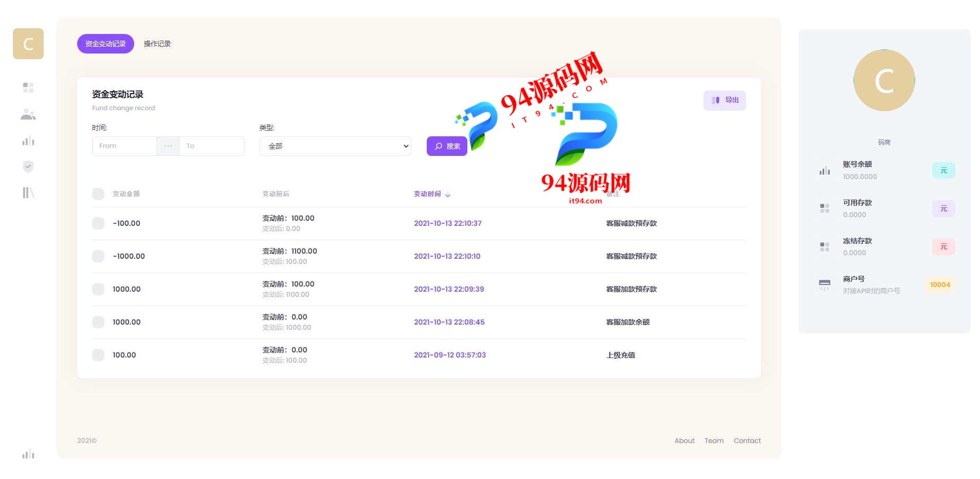Focus the To date input field
Image resolution: width=980 pixels, height=479 pixels.
tap(211, 146)
